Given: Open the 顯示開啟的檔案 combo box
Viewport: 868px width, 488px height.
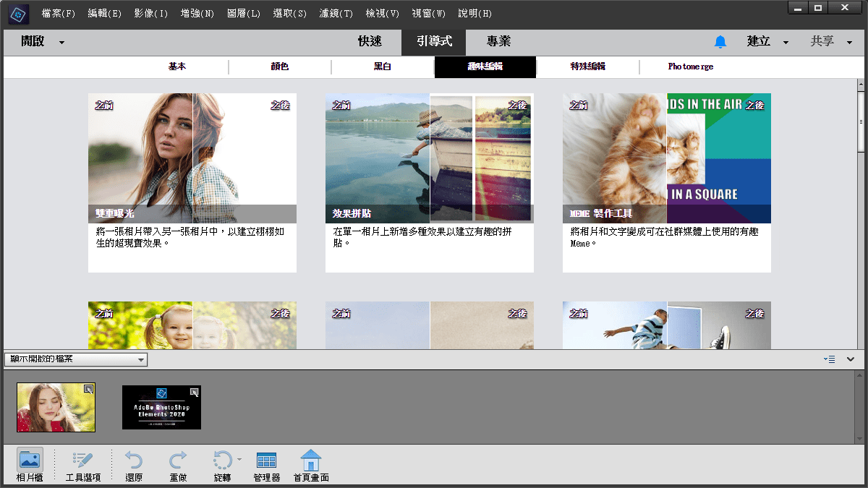Looking at the screenshot, I should click(x=75, y=359).
